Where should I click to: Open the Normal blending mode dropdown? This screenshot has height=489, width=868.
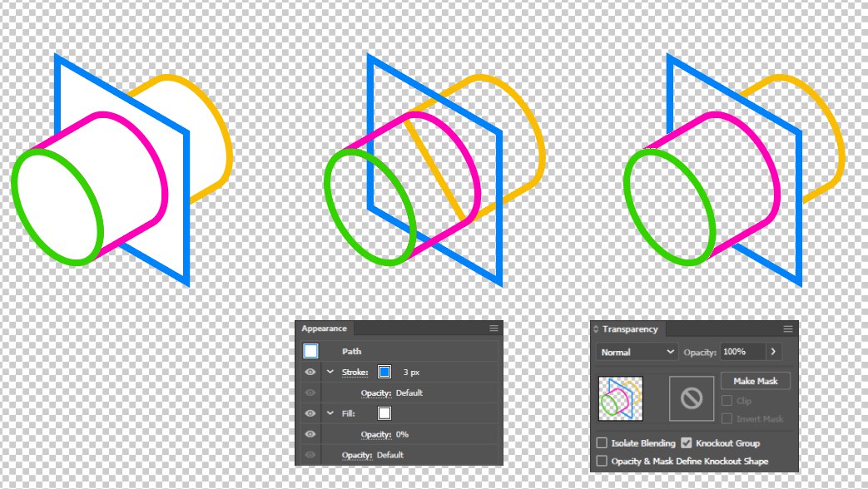[637, 352]
